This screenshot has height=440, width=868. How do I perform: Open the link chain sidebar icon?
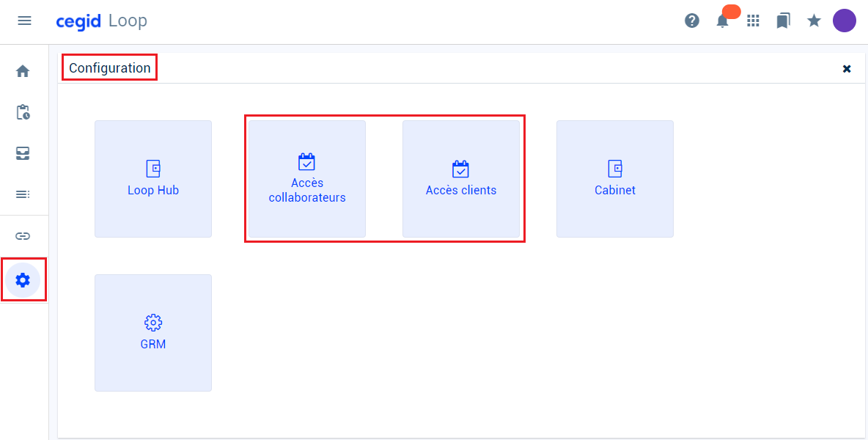(x=23, y=236)
